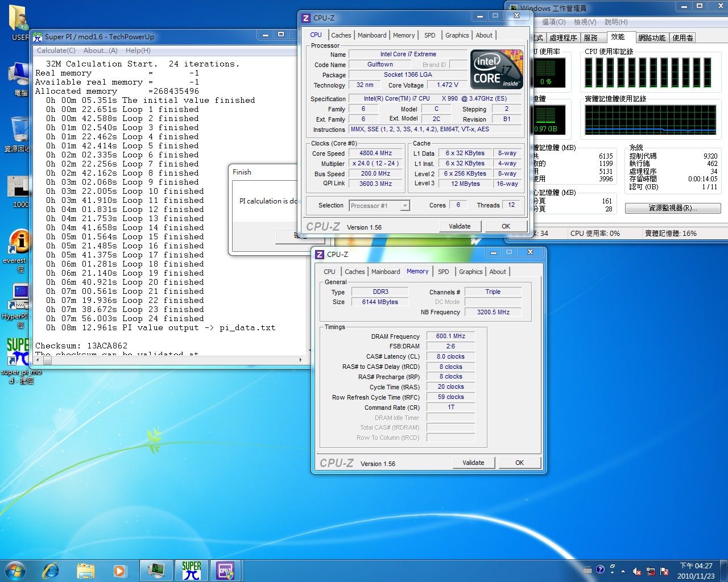Click the muted volume tray icon
This screenshot has height=582, width=728.
(637, 571)
